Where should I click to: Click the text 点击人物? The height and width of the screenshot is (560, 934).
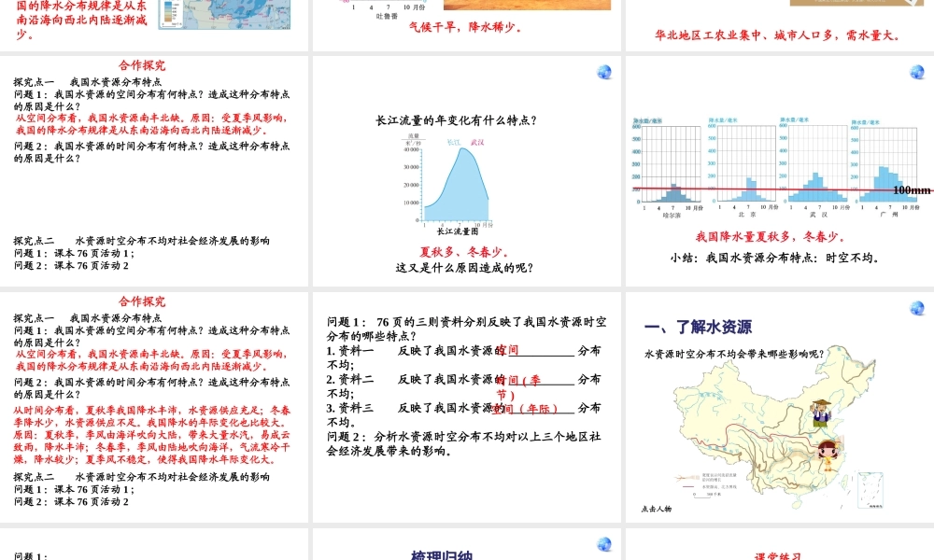(657, 509)
